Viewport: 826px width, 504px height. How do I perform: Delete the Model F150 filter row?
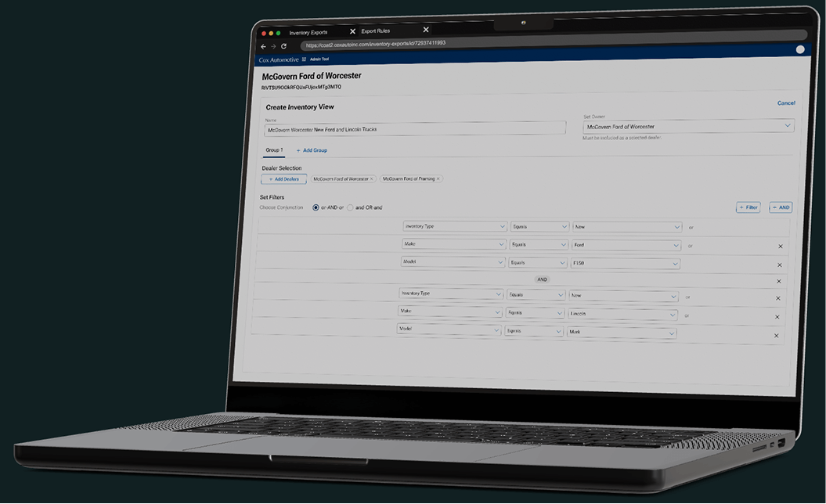point(780,265)
